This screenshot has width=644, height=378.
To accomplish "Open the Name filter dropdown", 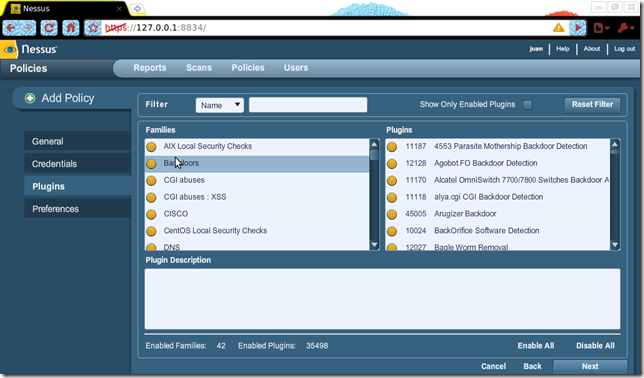I will tap(220, 105).
